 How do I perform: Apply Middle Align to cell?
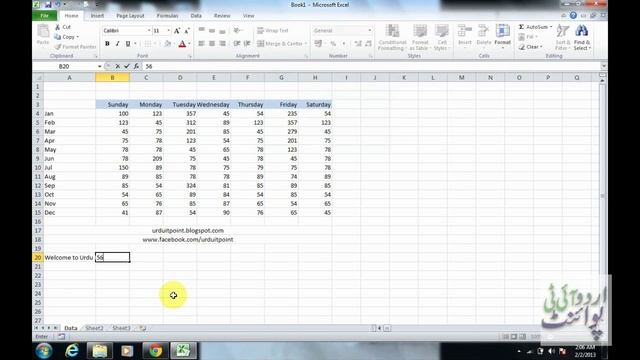point(212,31)
